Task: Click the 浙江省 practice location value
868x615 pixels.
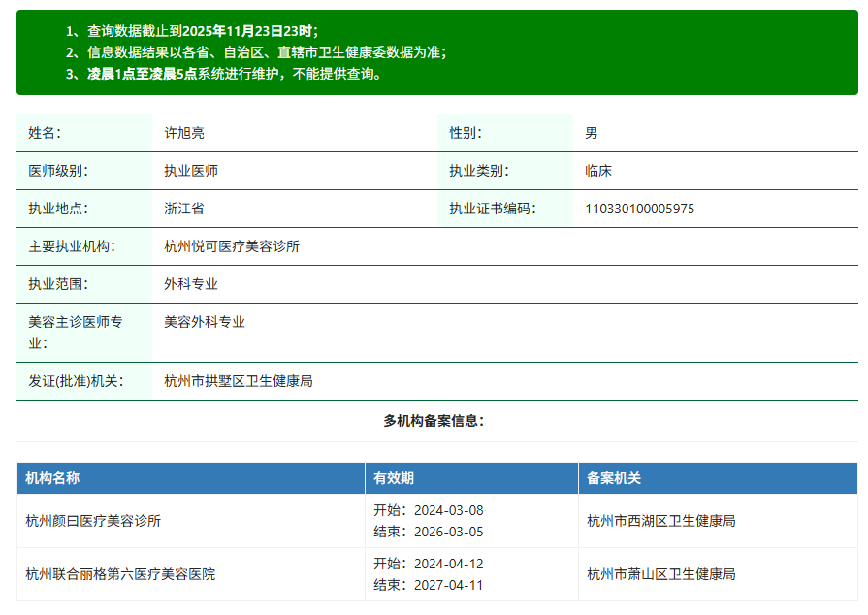Action: tap(184, 209)
